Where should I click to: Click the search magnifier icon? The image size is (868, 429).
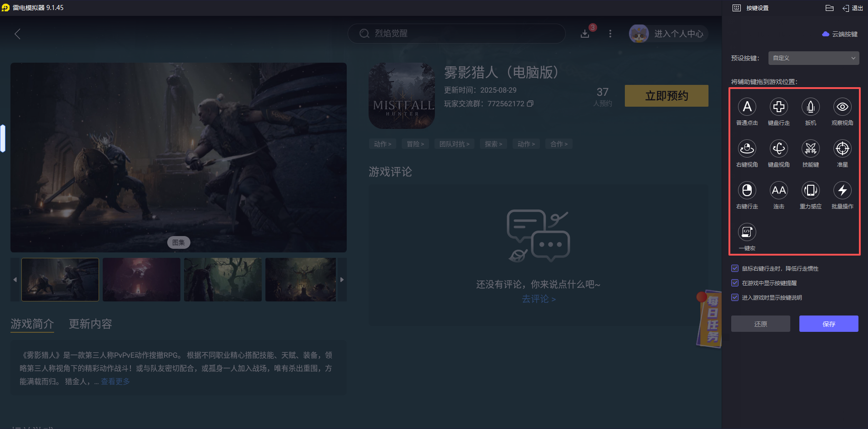pos(364,34)
